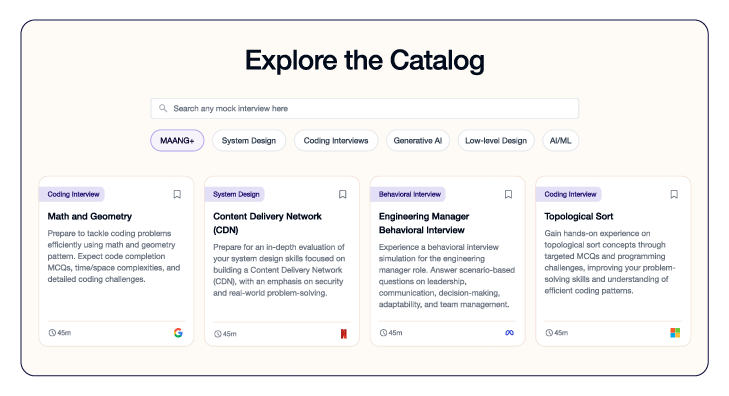Click Math and Geometry description text
The image size is (729, 396).
114,256
